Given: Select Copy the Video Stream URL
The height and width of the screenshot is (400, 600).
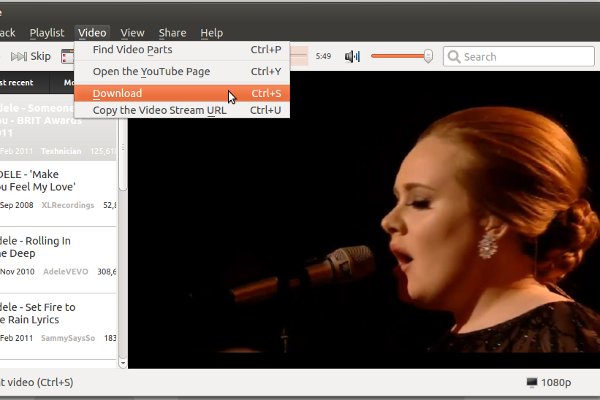Looking at the screenshot, I should [182, 110].
